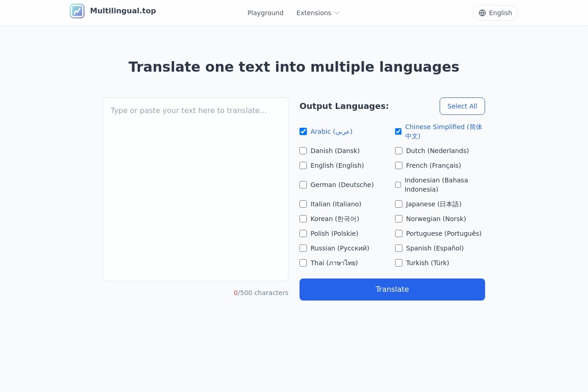Focus the text input area for translation
Viewport: 588px width, 392px height.
coord(196,189)
